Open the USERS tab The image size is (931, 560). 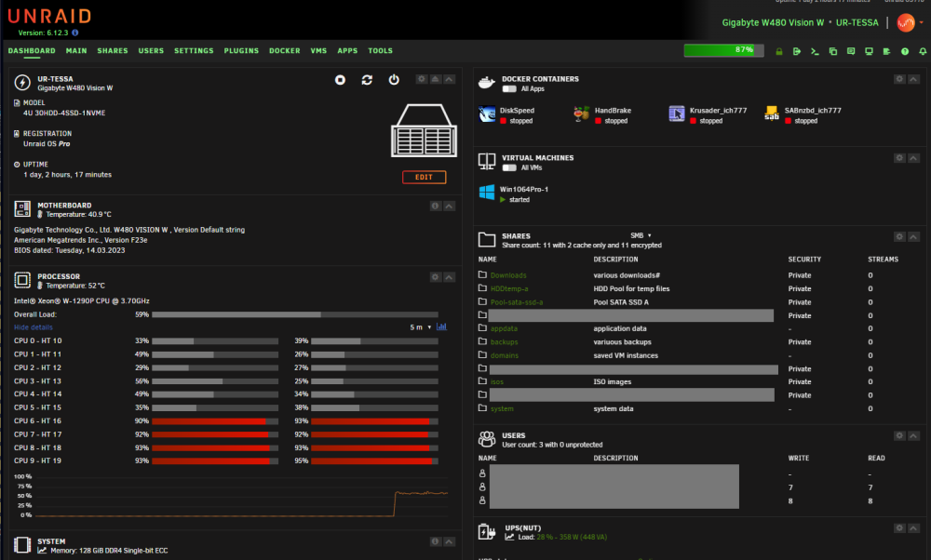pos(151,51)
